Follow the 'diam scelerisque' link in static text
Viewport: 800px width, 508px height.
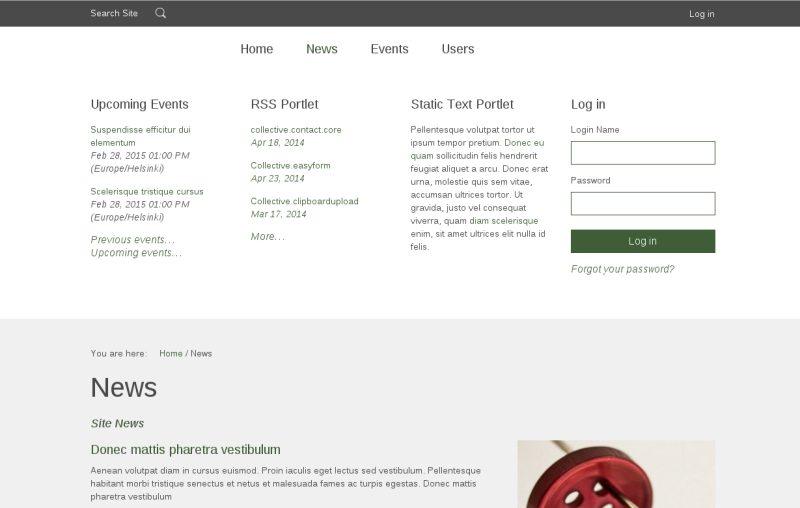[x=504, y=221]
